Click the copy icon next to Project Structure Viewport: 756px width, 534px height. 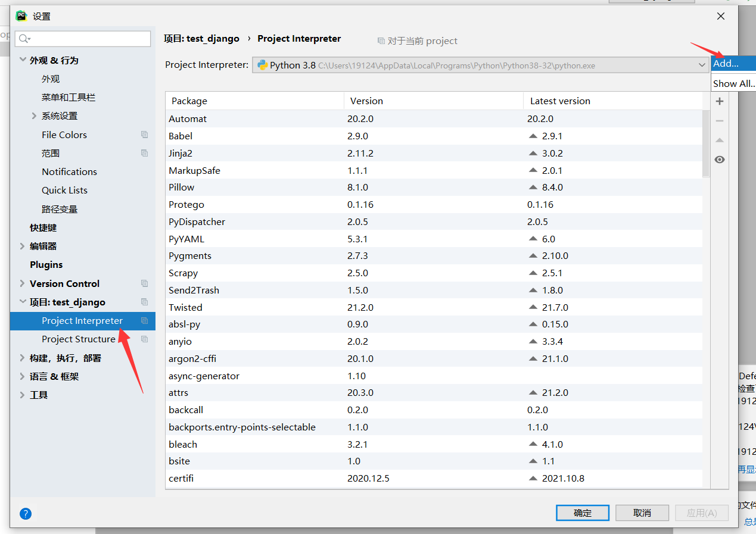pyautogui.click(x=144, y=339)
